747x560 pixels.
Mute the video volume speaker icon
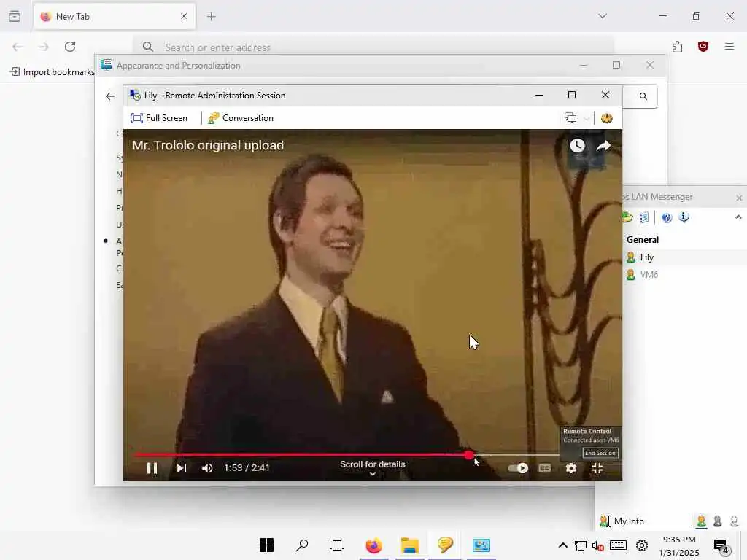point(207,468)
